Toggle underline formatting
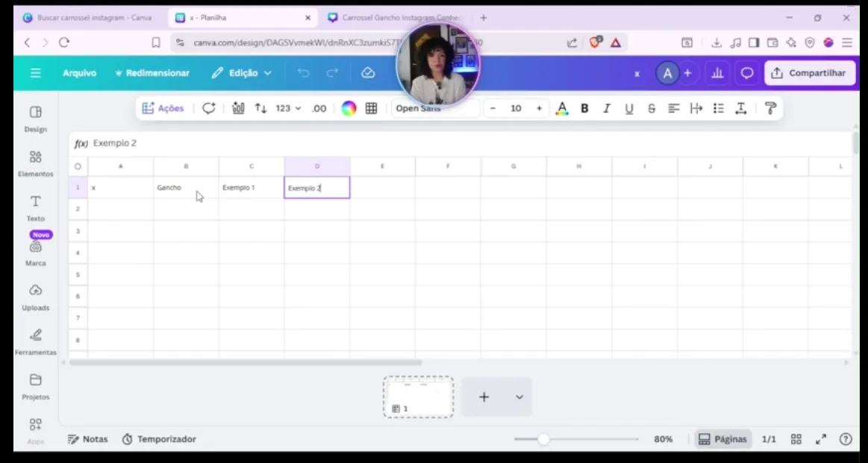Viewport: 868px width, 463px height. point(629,108)
